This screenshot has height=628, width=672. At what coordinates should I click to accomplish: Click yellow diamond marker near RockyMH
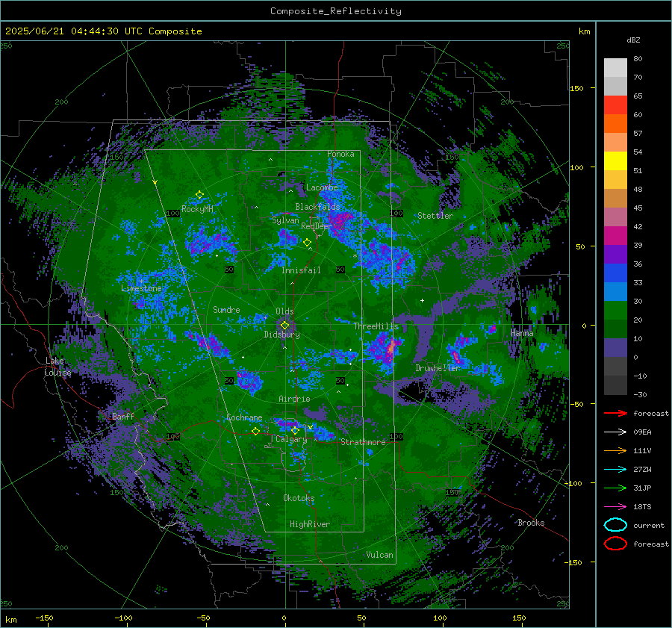[199, 195]
